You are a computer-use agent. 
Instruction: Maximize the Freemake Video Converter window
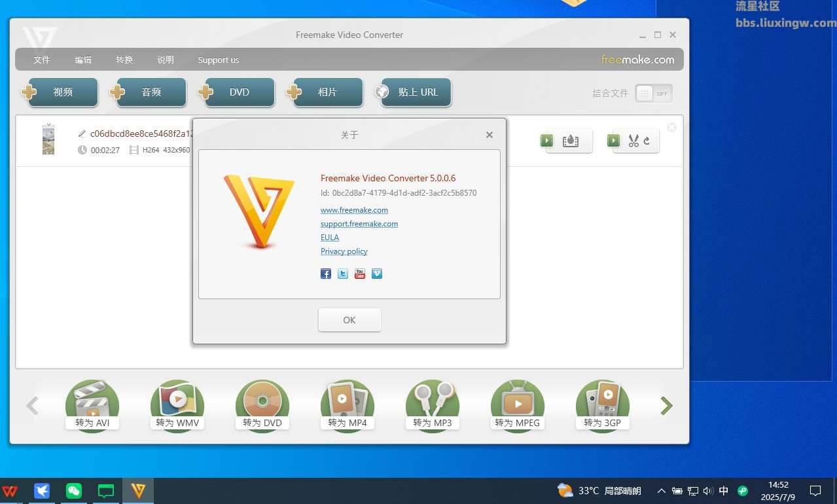tap(658, 35)
